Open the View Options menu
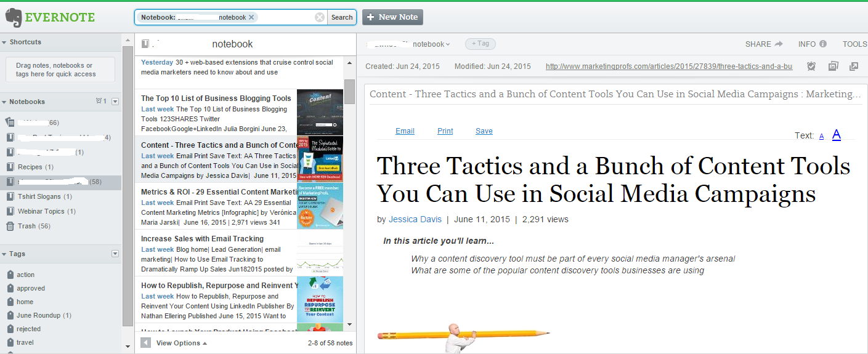The image size is (868, 354). pos(181,343)
